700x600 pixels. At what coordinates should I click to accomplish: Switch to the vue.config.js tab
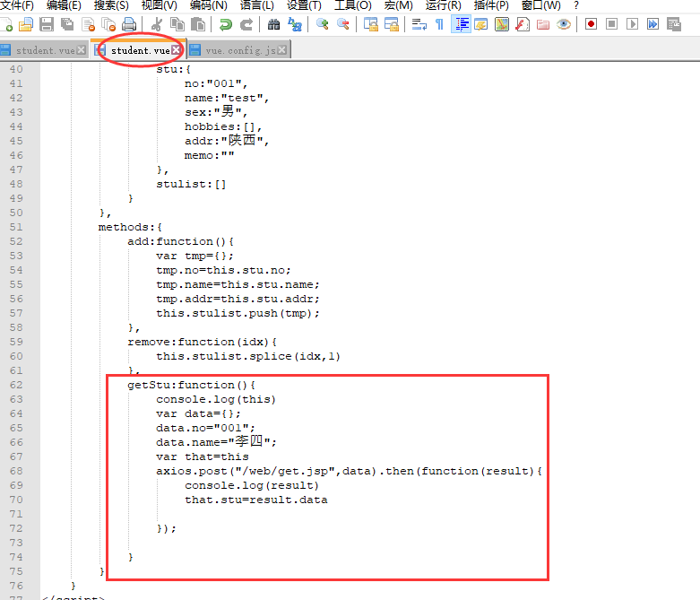[x=240, y=50]
